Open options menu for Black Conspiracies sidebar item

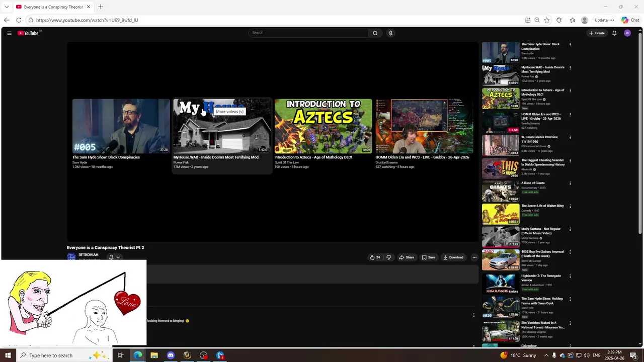[570, 45]
